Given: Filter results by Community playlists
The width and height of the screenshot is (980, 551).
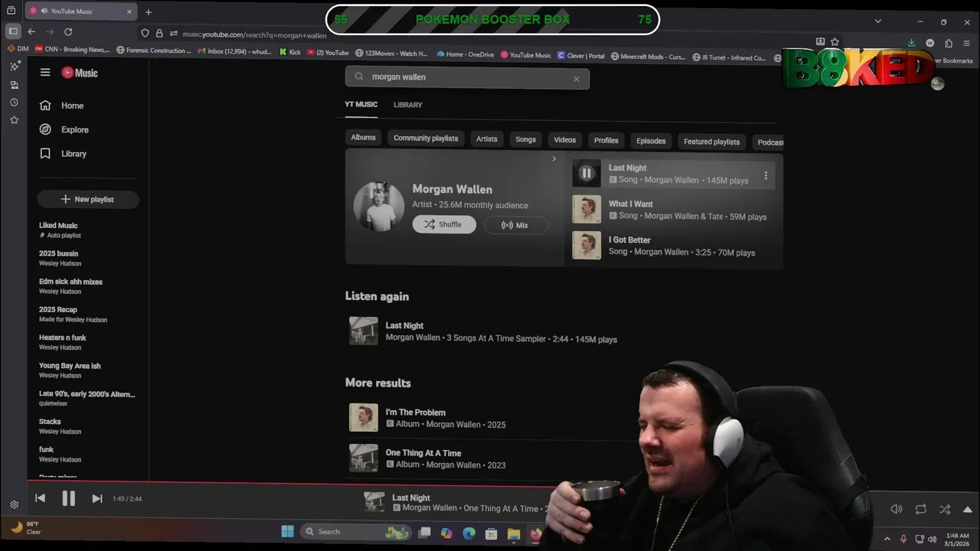Looking at the screenshot, I should pyautogui.click(x=426, y=139).
